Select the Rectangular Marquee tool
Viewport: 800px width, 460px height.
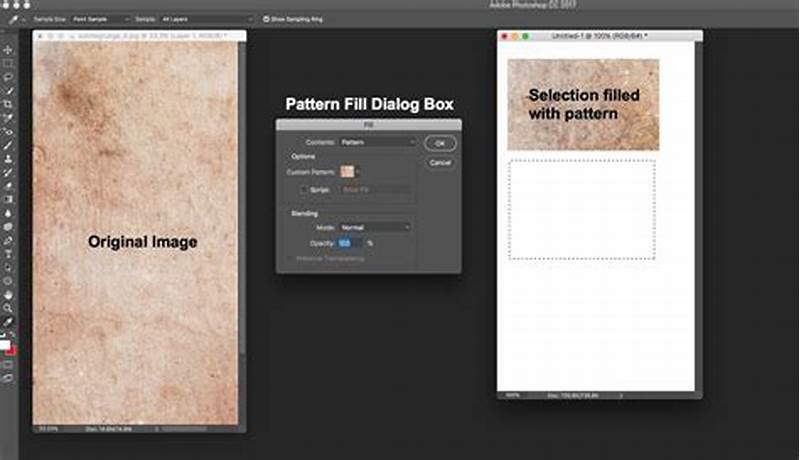(8, 64)
